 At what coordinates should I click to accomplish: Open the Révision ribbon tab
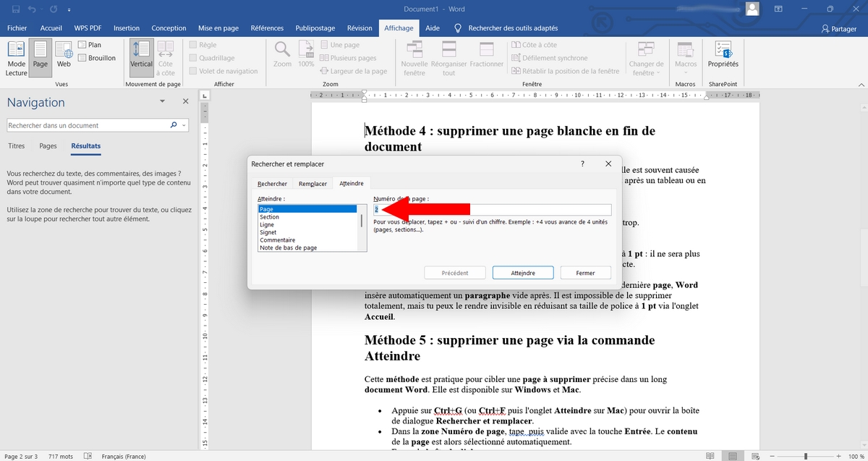tap(359, 28)
